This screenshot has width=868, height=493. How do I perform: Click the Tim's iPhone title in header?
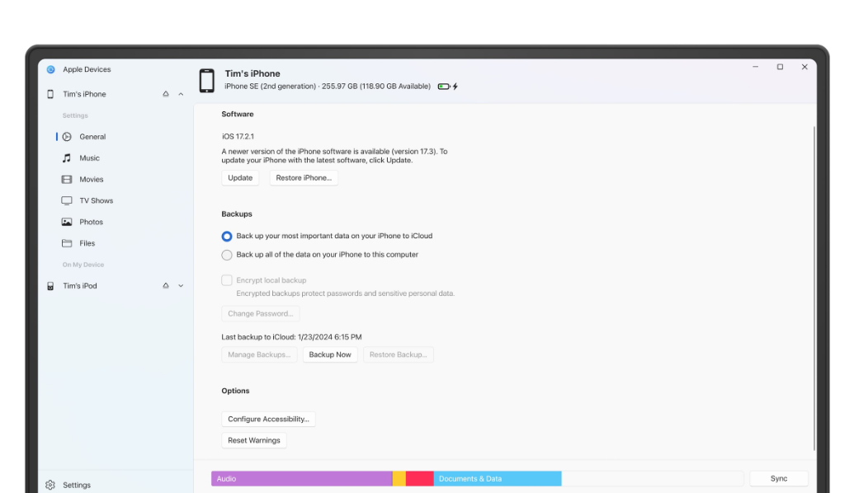tap(252, 73)
